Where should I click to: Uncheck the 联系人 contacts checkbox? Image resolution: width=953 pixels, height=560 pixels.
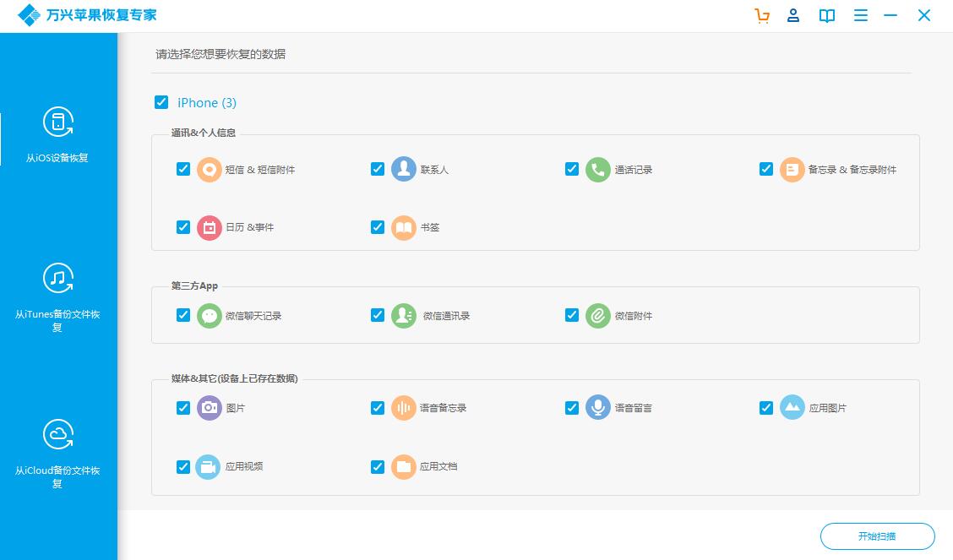tap(378, 169)
